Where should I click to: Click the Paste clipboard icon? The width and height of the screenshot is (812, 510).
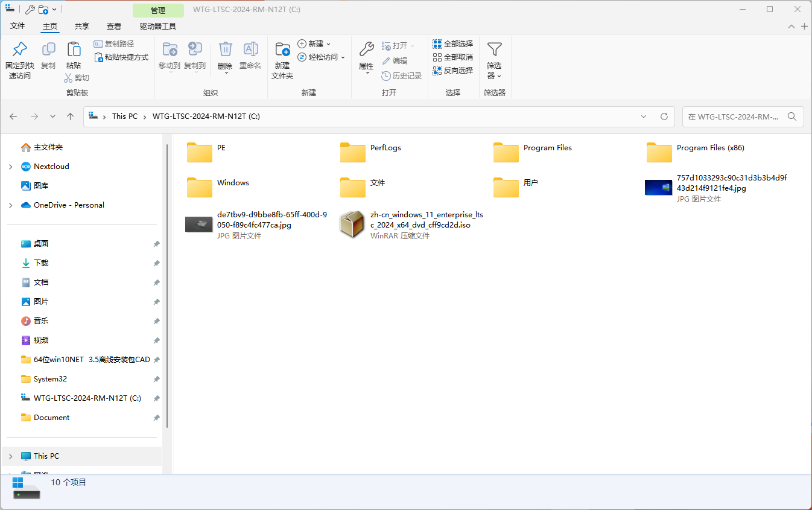pyautogui.click(x=74, y=50)
